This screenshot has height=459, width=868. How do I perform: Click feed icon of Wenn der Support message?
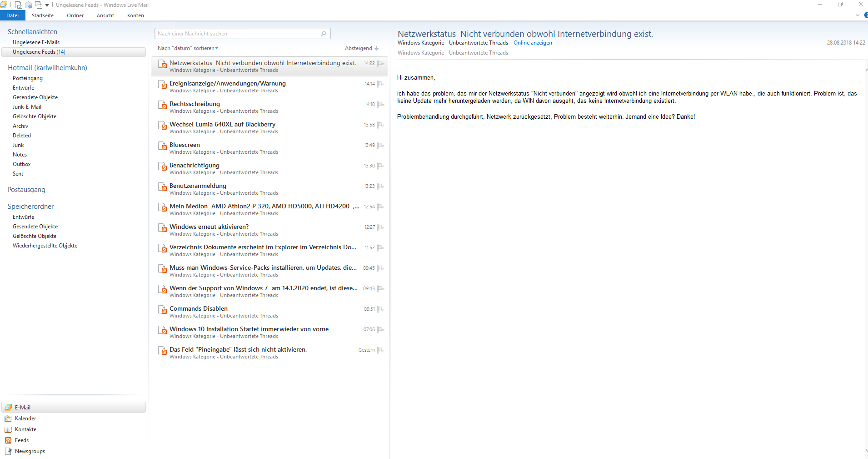coord(162,289)
